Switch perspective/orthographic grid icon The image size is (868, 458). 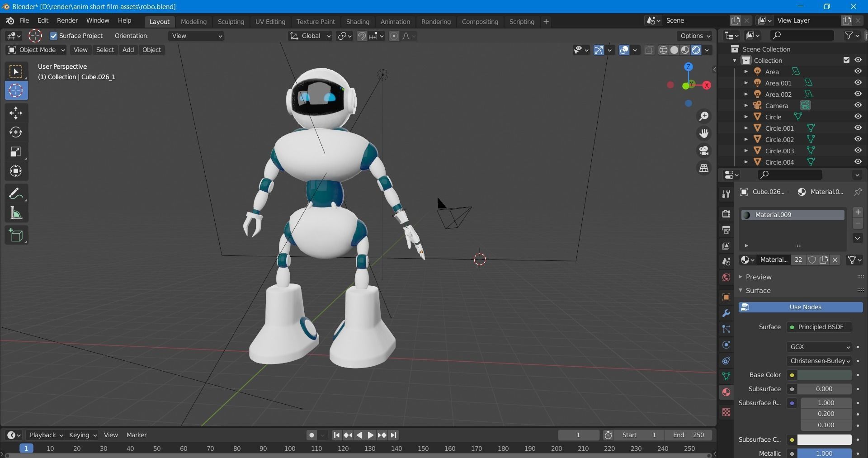(704, 168)
